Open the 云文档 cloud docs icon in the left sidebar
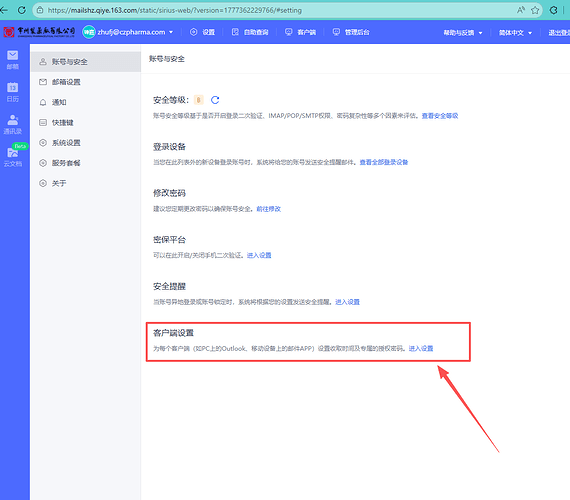570x500 pixels. [x=13, y=156]
